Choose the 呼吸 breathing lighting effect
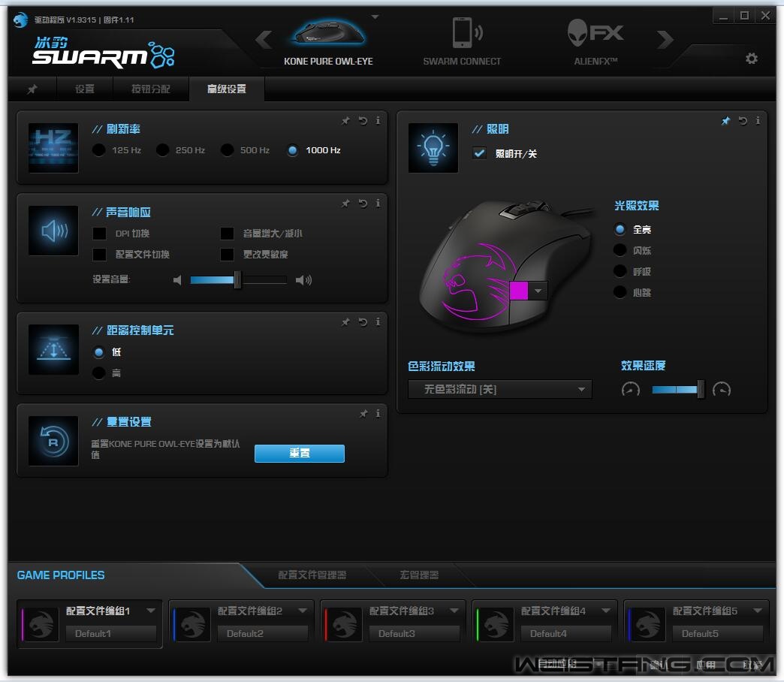 click(620, 271)
